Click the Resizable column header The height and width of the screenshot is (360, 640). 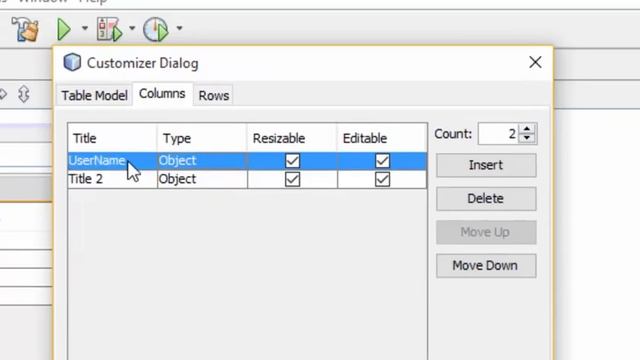[292, 138]
